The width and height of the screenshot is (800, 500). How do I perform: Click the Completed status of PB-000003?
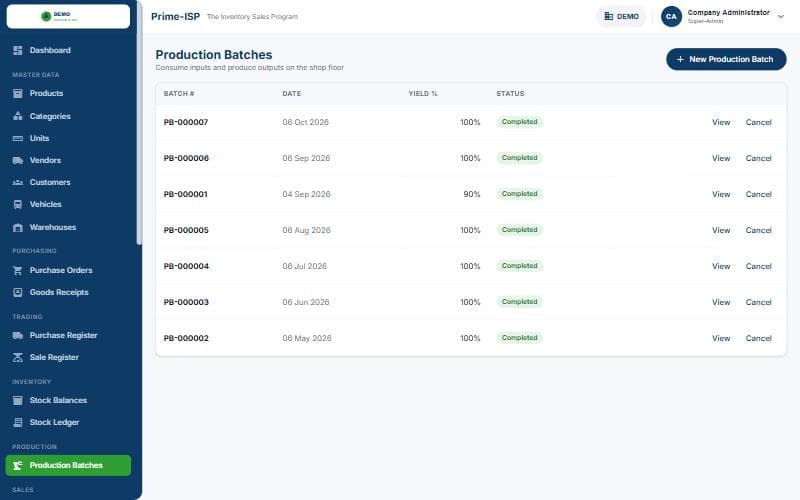(x=519, y=302)
